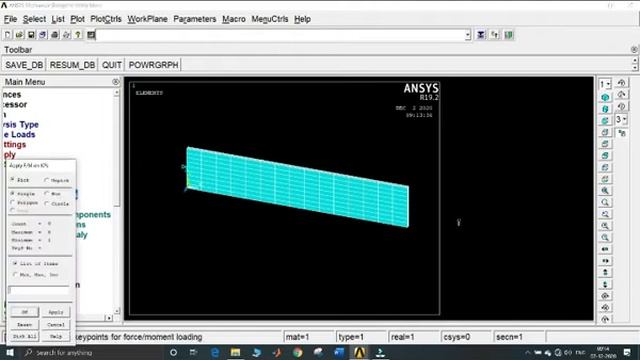Click the Pan Model Right arrow icon
This screenshot has height=360, width=640.
coord(605,261)
